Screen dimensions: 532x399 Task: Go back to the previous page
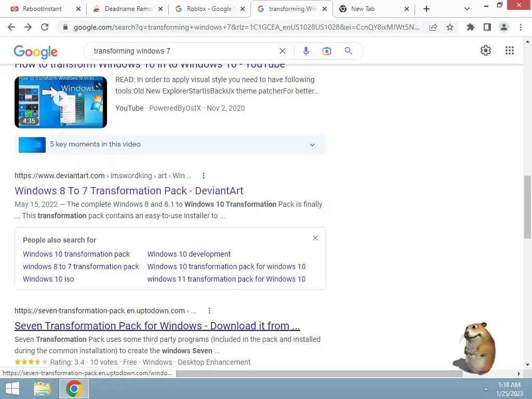click(x=11, y=27)
